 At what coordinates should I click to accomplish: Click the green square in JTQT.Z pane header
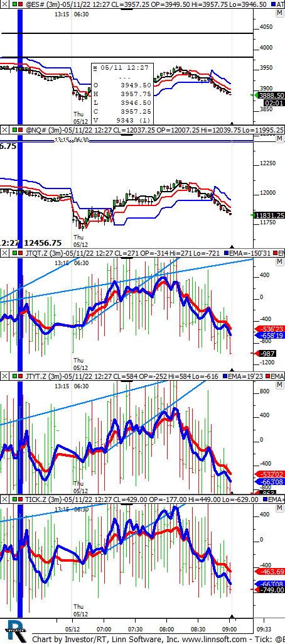click(x=15, y=253)
